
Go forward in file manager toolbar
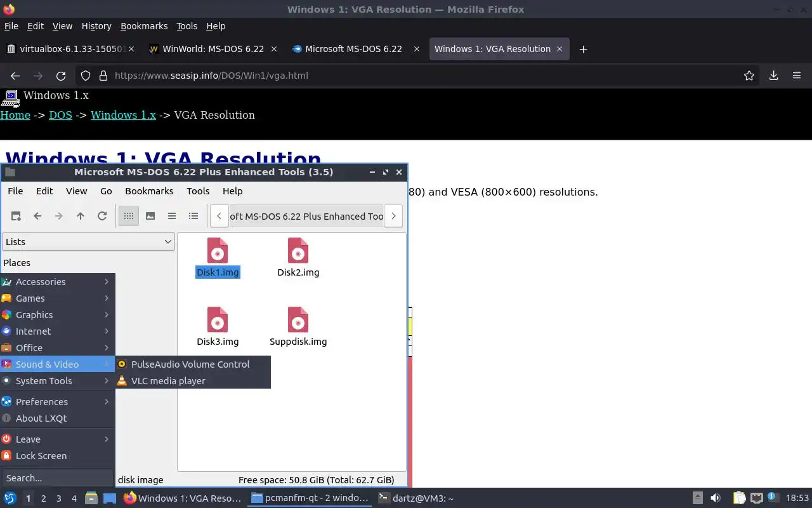(x=59, y=216)
